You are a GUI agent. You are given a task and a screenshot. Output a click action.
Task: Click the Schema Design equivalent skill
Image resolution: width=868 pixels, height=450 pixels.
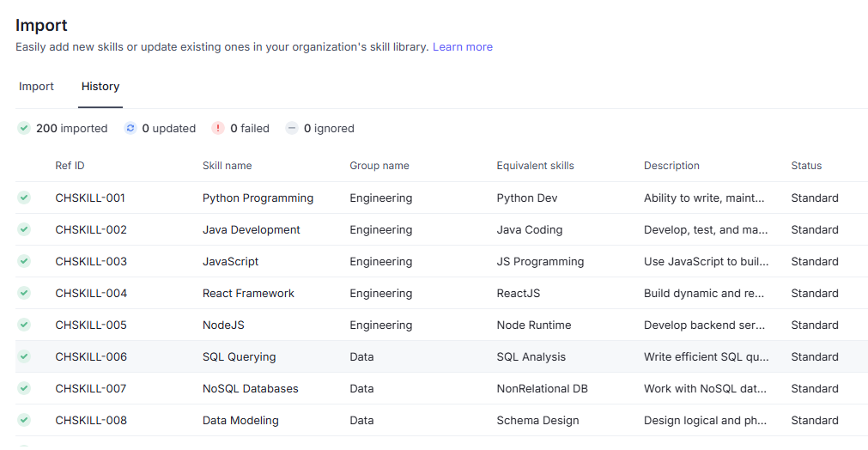point(537,420)
